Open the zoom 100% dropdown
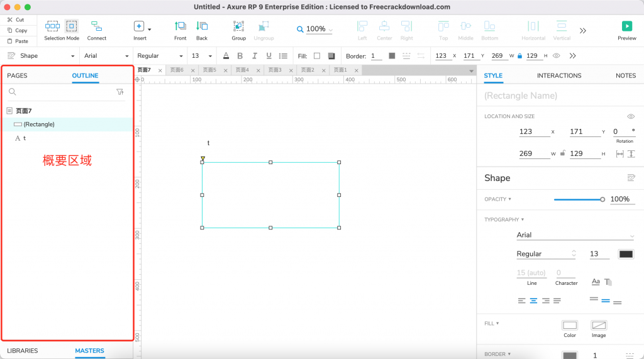644x359 pixels. (315, 29)
